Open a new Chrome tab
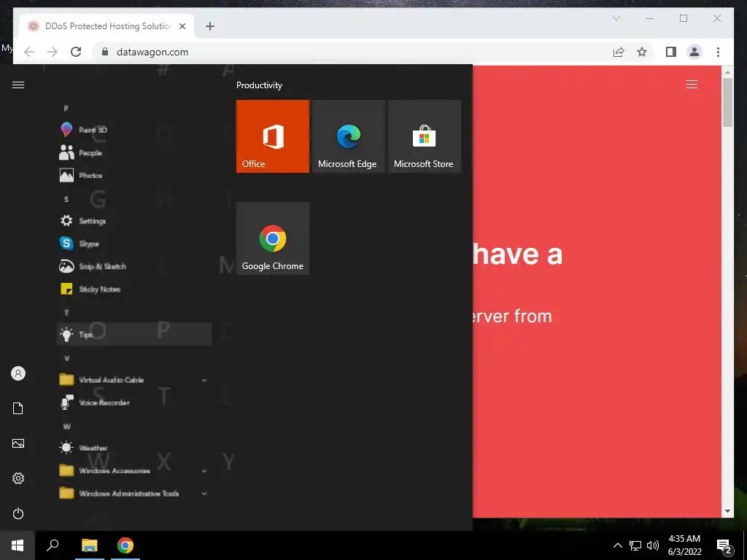 210,26
